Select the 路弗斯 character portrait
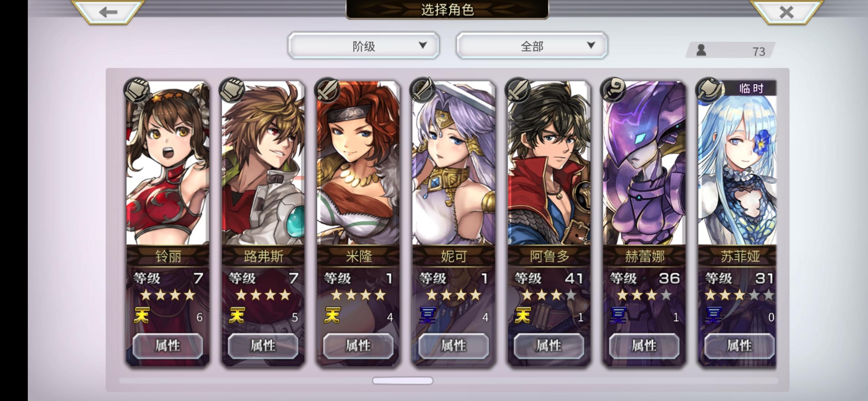868x401 pixels. [x=263, y=163]
